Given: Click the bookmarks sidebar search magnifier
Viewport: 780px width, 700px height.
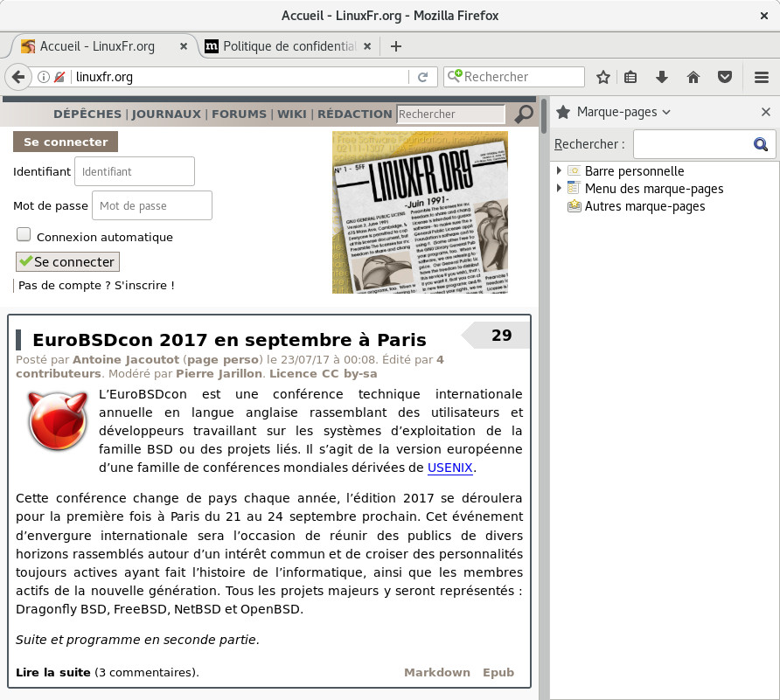Looking at the screenshot, I should click(x=760, y=144).
